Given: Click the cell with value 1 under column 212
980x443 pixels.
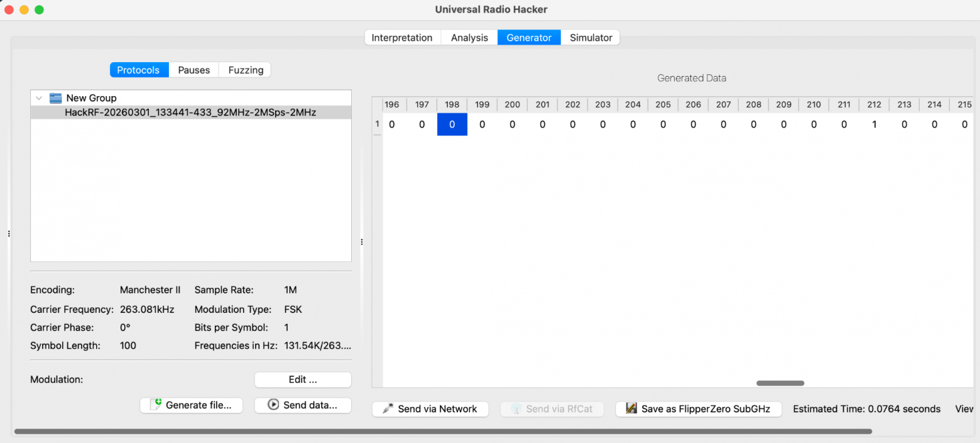Looking at the screenshot, I should click(874, 124).
